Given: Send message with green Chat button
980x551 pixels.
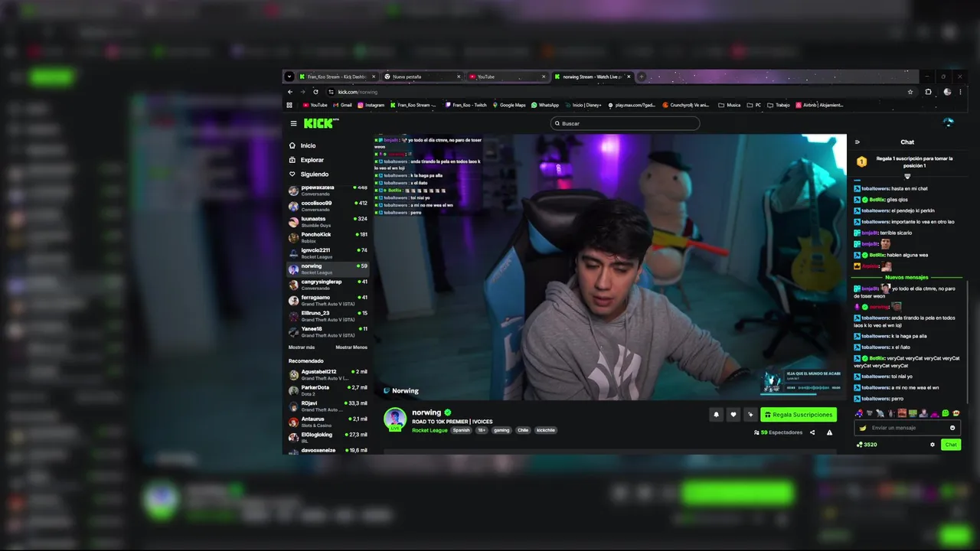Looking at the screenshot, I should pyautogui.click(x=951, y=445).
